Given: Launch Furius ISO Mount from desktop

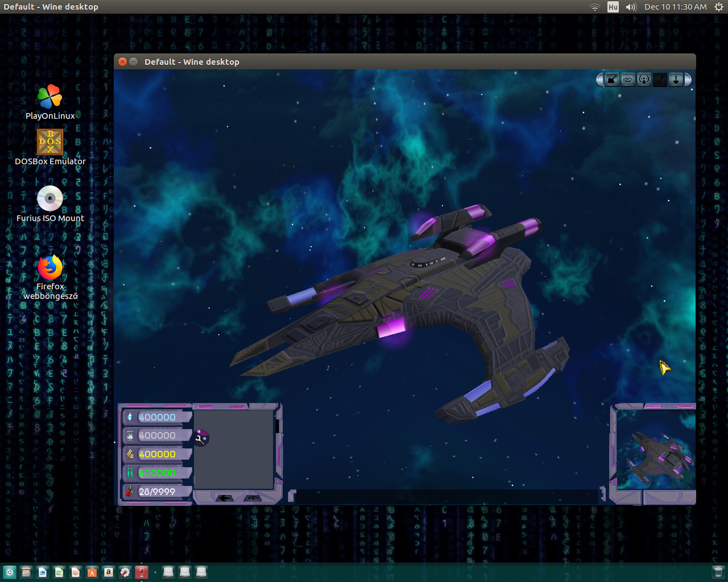Looking at the screenshot, I should pyautogui.click(x=50, y=199).
